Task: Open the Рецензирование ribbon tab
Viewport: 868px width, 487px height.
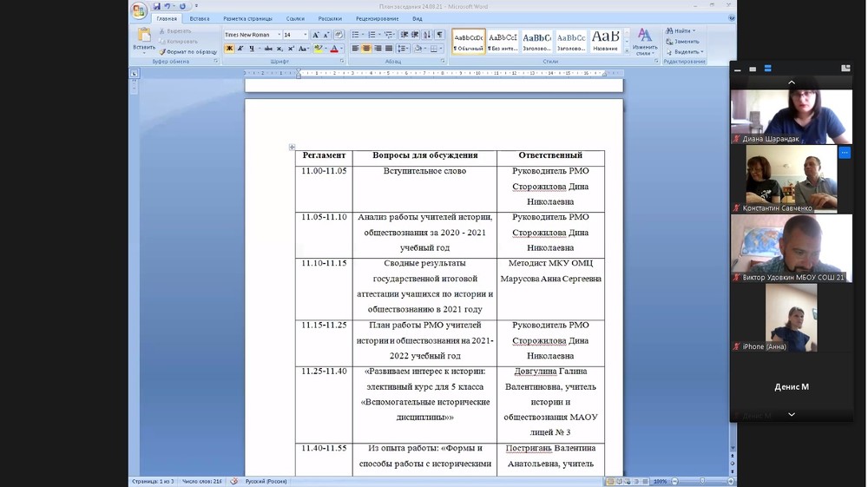Action: [377, 18]
